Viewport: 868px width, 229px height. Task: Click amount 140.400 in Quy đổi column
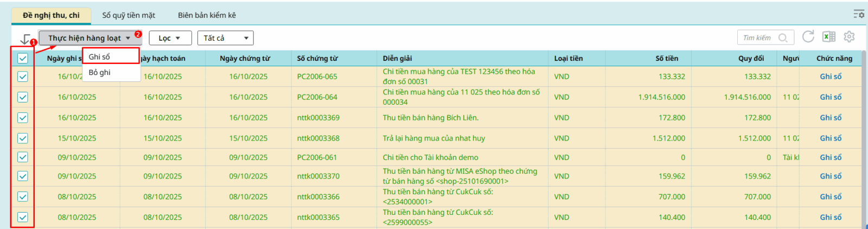pyautogui.click(x=758, y=218)
